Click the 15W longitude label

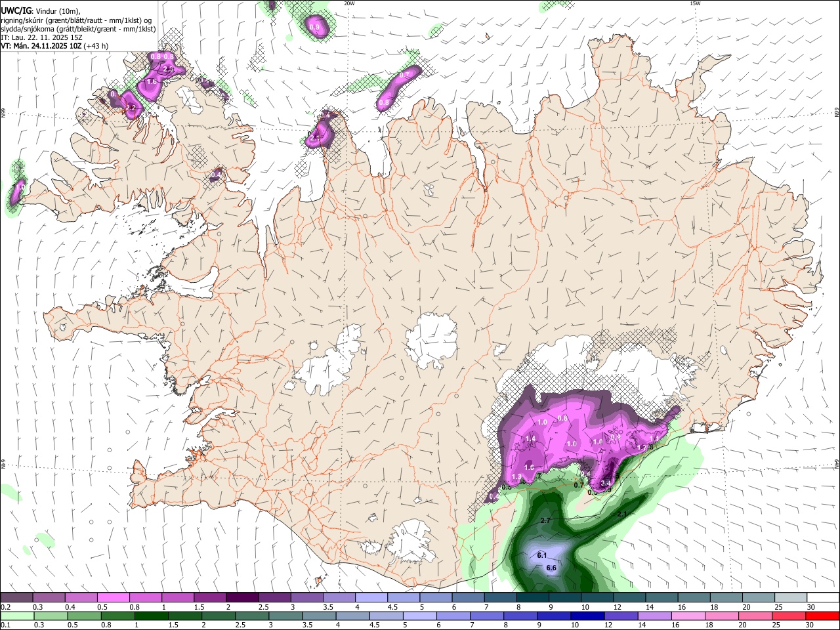click(694, 3)
